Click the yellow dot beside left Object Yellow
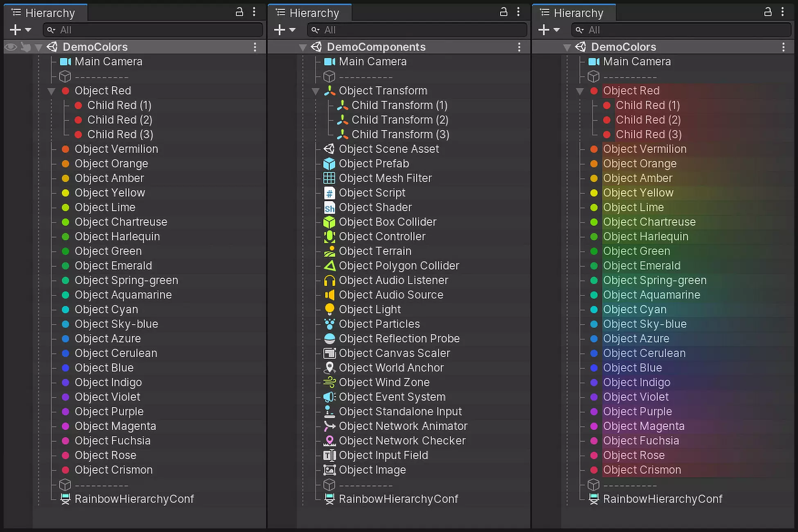Viewport: 798px width, 532px height. [65, 193]
